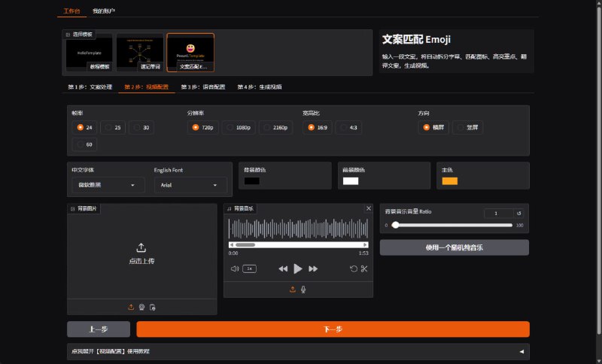This screenshot has width=602, height=364.
Task: Fast-forward the background music
Action: (x=313, y=269)
